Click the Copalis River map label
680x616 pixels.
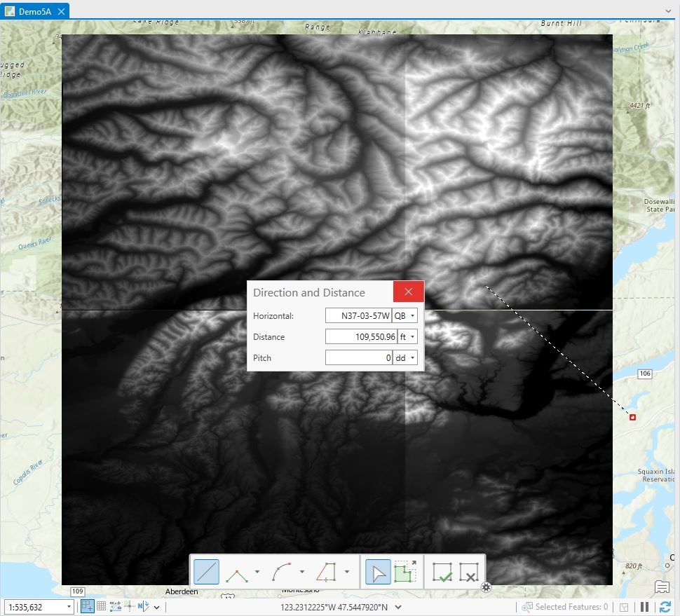pyautogui.click(x=28, y=472)
